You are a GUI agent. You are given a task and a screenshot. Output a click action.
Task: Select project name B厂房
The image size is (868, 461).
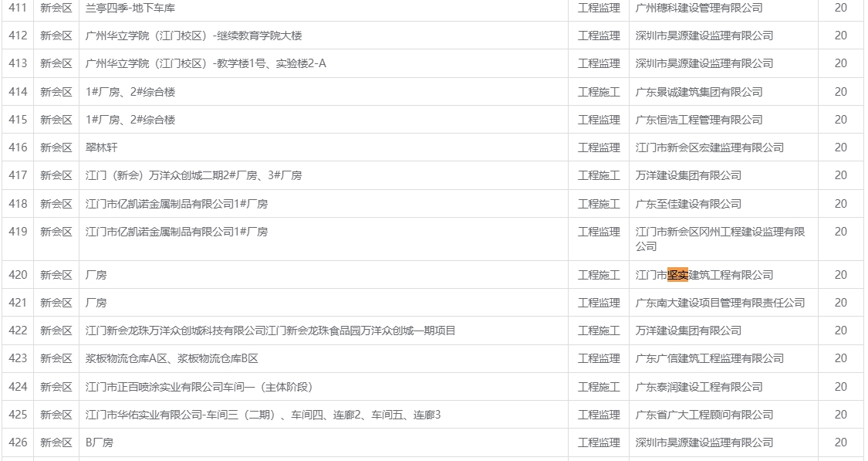[99, 442]
